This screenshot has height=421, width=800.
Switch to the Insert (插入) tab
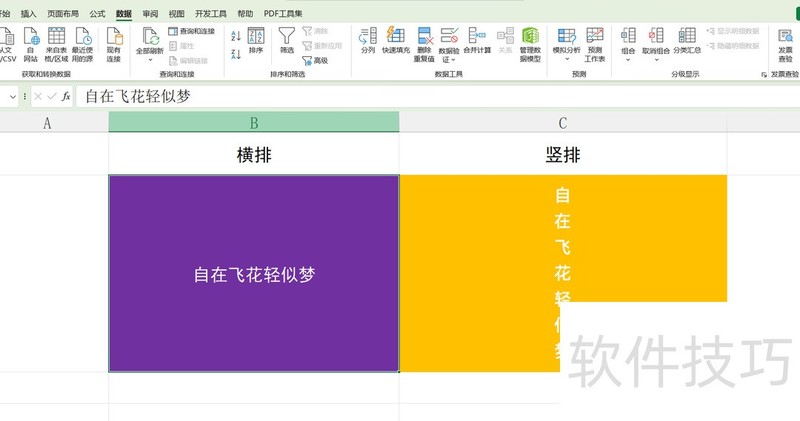pyautogui.click(x=29, y=14)
